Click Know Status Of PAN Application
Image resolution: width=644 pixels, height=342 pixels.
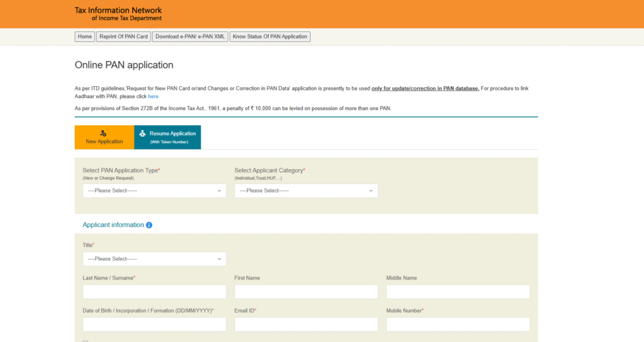click(x=270, y=36)
